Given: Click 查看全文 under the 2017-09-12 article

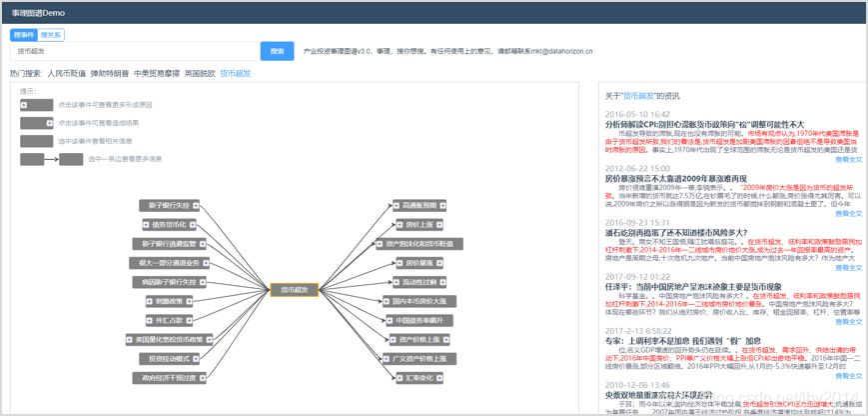Looking at the screenshot, I should point(849,321).
